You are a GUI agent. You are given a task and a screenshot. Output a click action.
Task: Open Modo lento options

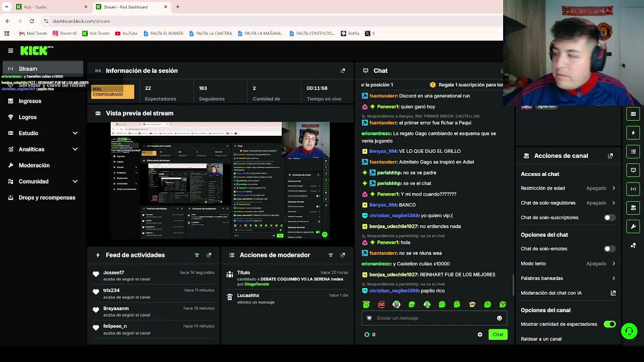[568, 263]
